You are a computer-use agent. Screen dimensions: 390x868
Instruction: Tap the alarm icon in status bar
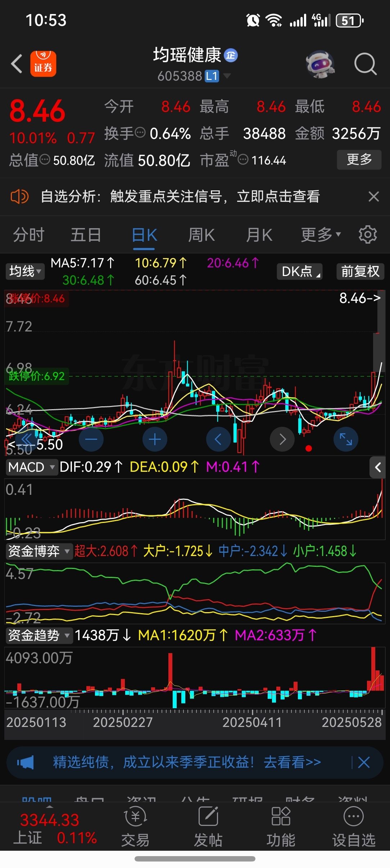[x=253, y=20]
